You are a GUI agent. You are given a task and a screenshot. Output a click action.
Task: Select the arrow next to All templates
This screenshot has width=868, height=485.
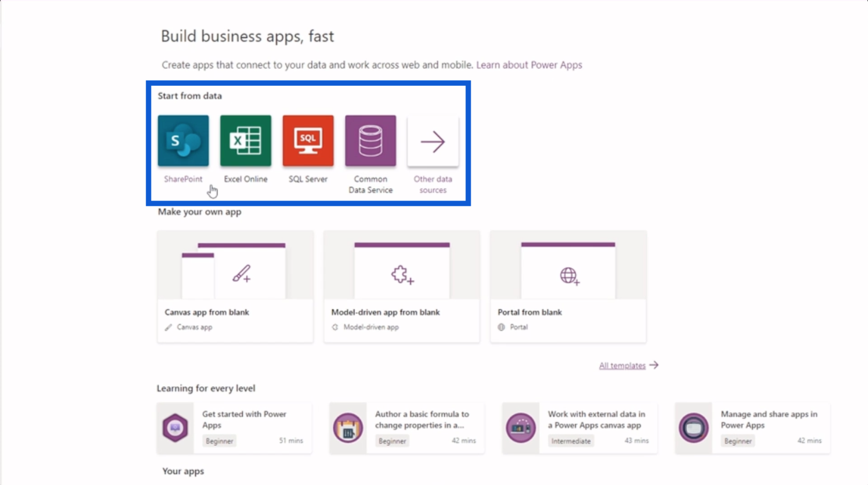[x=654, y=365]
